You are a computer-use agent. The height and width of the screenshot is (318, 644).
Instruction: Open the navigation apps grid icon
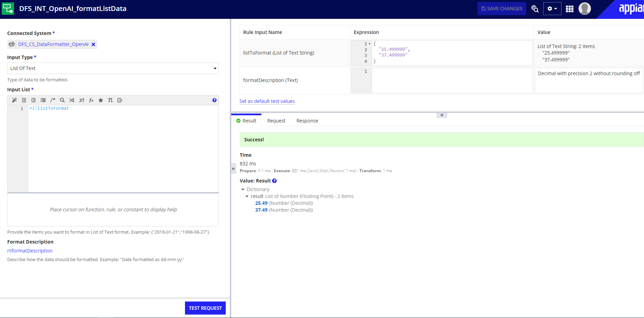pyautogui.click(x=570, y=9)
